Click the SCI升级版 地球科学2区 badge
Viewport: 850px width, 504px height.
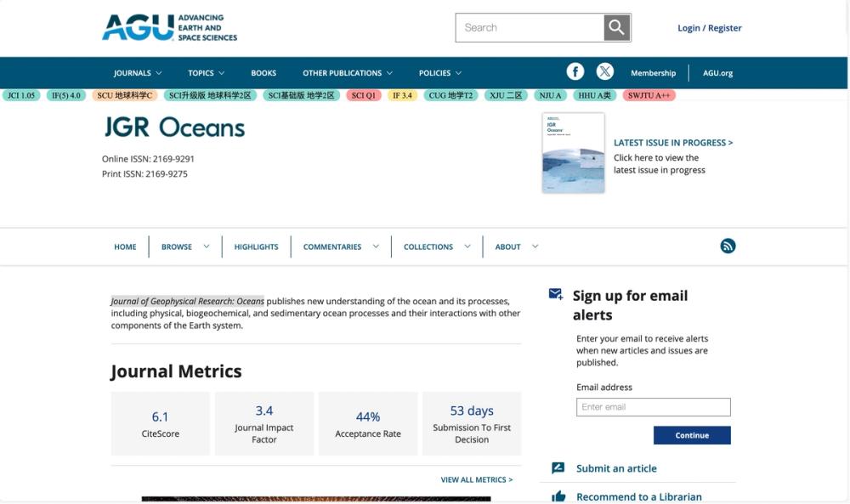[x=210, y=95]
